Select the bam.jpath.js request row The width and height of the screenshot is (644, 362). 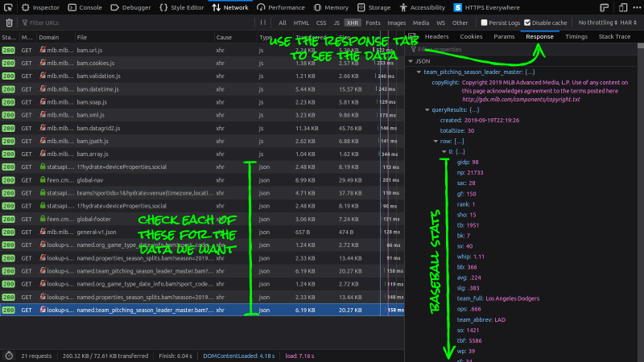pos(202,141)
